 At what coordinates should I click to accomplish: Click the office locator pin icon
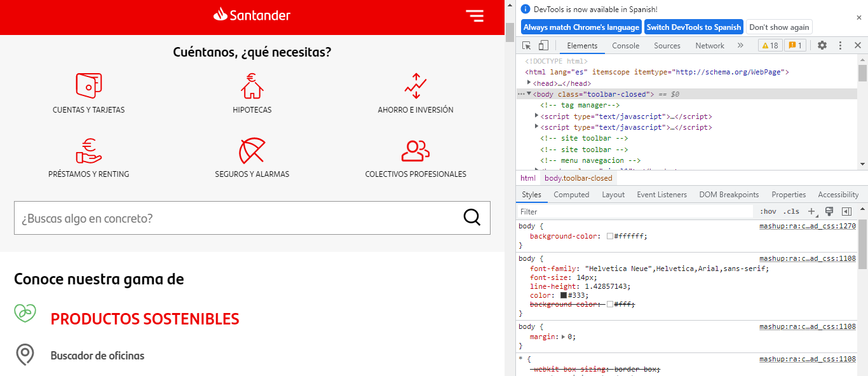click(25, 354)
